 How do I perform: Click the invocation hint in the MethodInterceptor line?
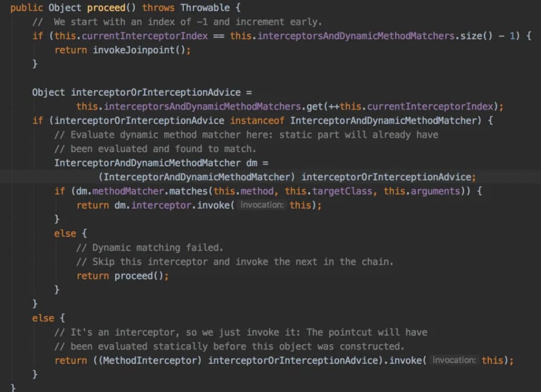454,360
